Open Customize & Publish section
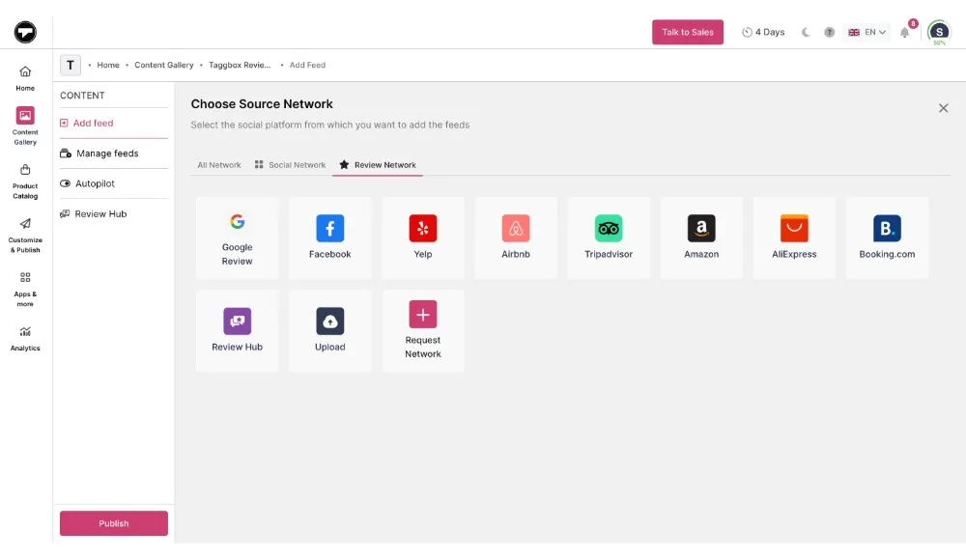 coord(25,236)
